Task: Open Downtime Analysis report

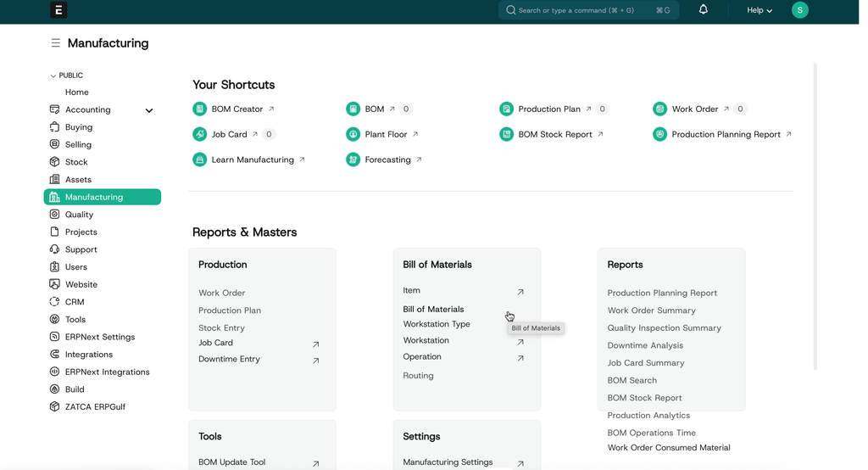Action: [645, 345]
